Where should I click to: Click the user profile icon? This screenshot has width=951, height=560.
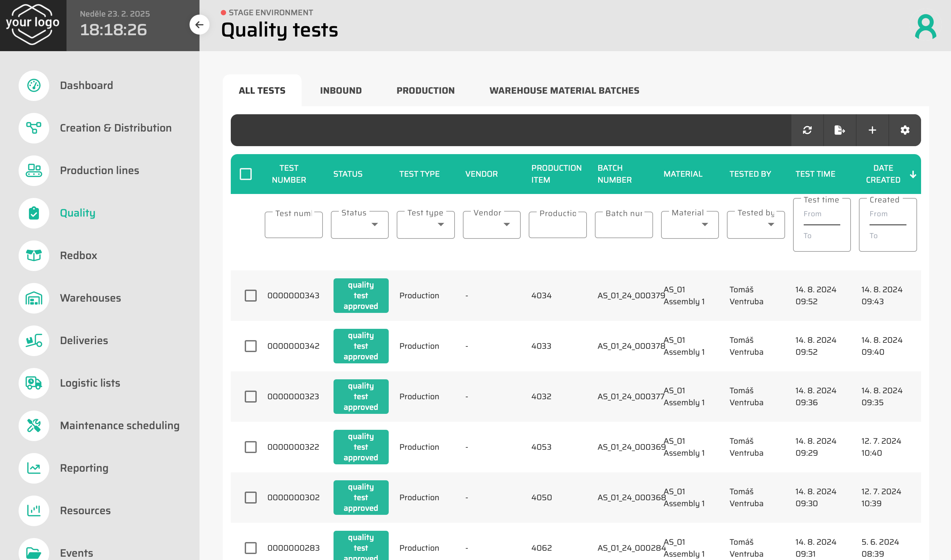click(x=925, y=27)
